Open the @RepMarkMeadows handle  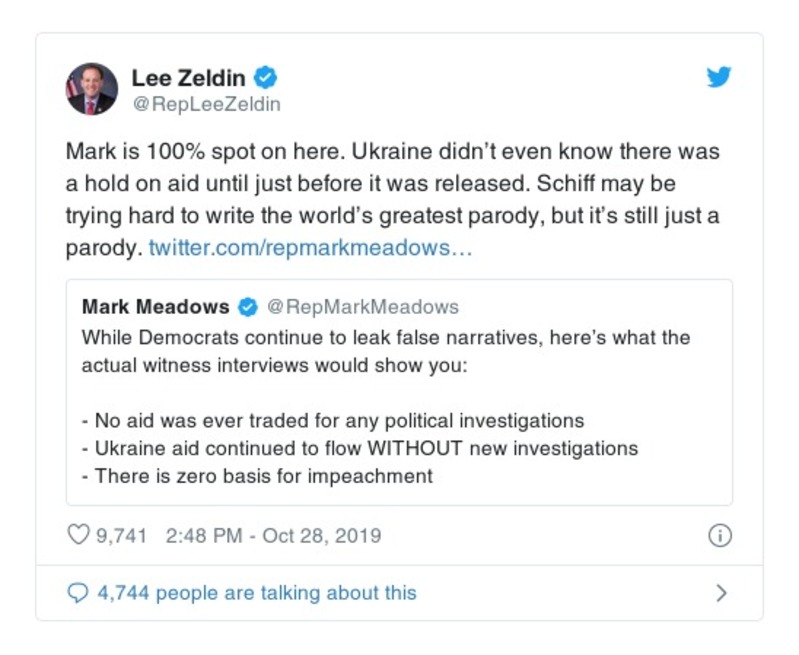click(x=362, y=307)
